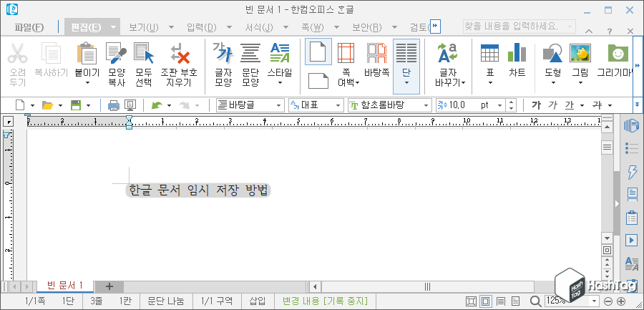Click the Style (스타일) icon
Screen dimensions: 644x310
pos(280,53)
